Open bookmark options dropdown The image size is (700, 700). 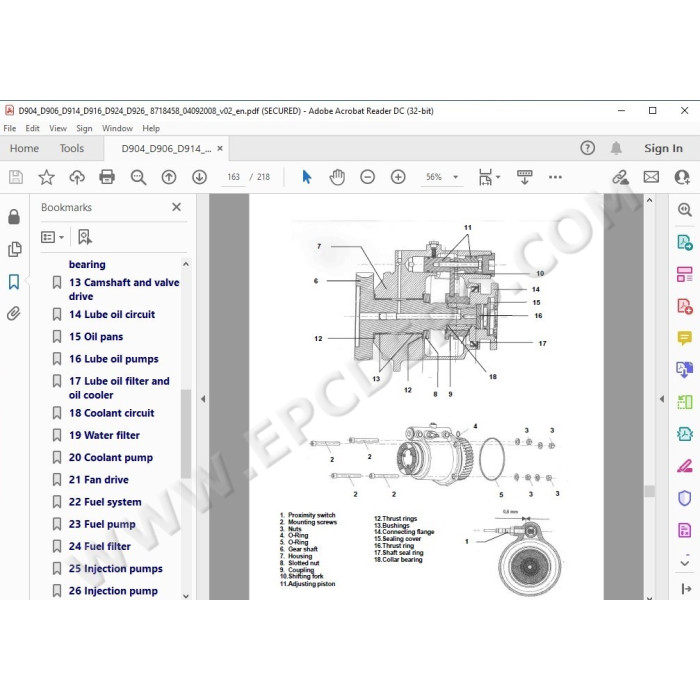point(52,237)
